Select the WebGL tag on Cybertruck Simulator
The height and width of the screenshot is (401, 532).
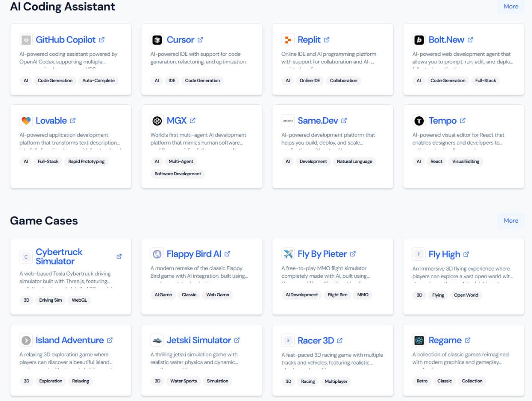click(x=79, y=300)
